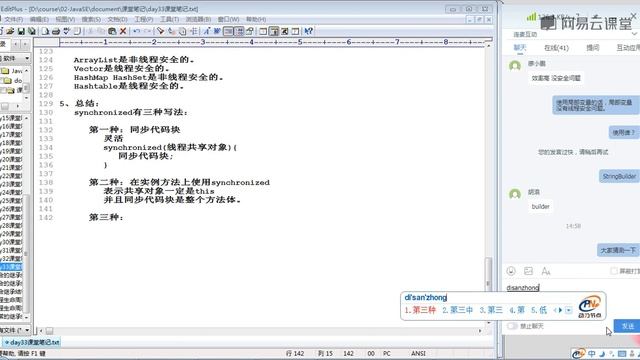Click the Save All icon in the toolbar

[31, 31]
